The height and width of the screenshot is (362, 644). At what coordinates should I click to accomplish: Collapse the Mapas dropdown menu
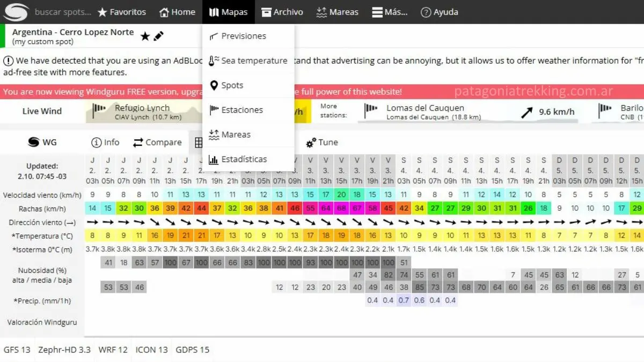coord(228,12)
